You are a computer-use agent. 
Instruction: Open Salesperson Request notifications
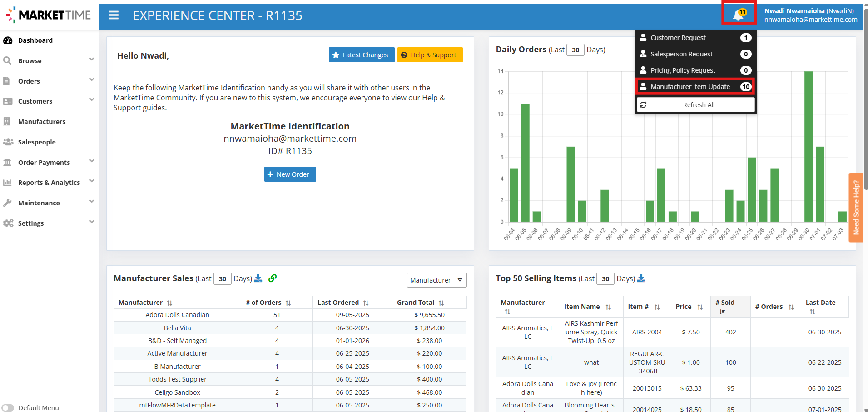point(695,54)
